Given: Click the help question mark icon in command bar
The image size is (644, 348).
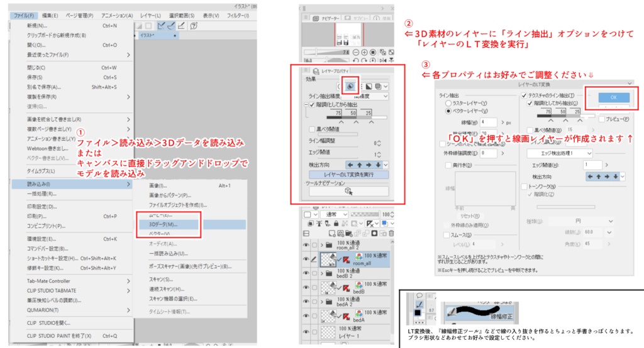Looking at the screenshot, I should pos(194,26).
